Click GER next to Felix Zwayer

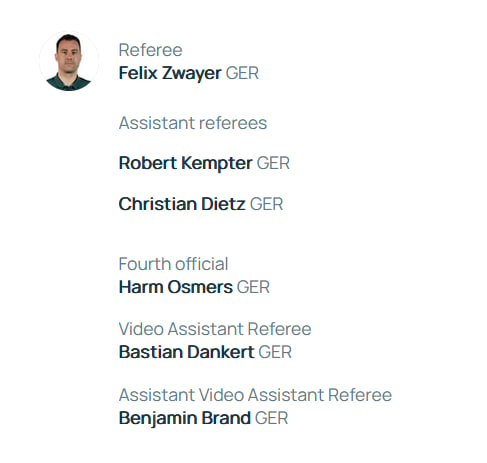click(242, 73)
